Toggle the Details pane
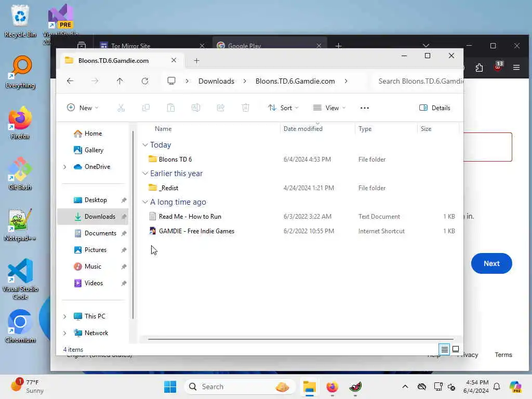532x399 pixels. point(435,108)
